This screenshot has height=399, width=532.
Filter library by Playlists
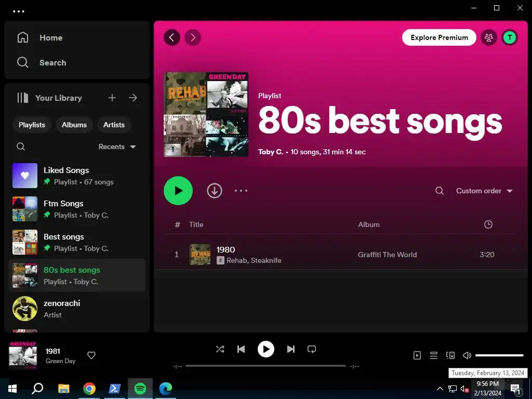32,125
